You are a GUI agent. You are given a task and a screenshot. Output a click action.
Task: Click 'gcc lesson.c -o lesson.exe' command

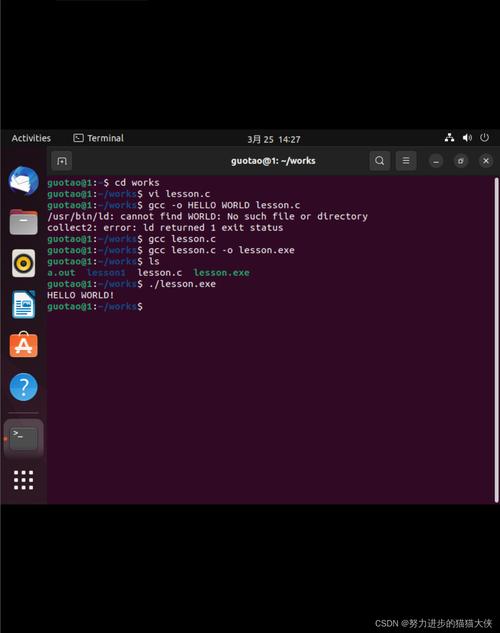tap(221, 250)
